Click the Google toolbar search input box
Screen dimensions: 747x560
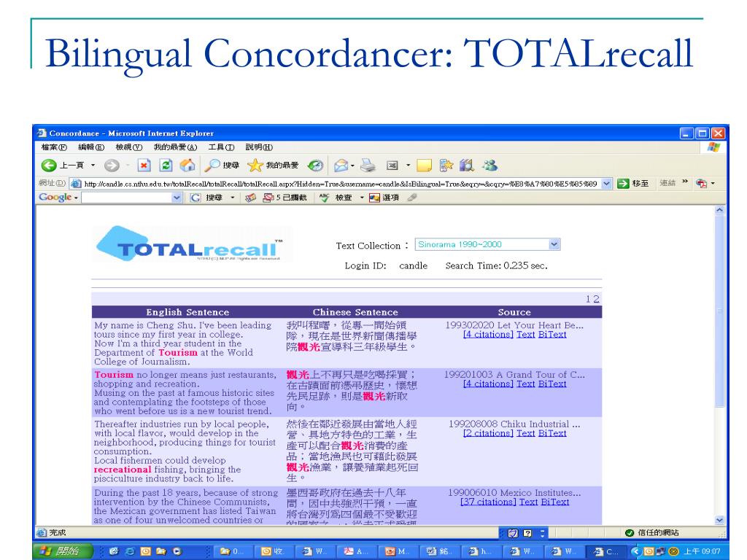pyautogui.click(x=127, y=197)
